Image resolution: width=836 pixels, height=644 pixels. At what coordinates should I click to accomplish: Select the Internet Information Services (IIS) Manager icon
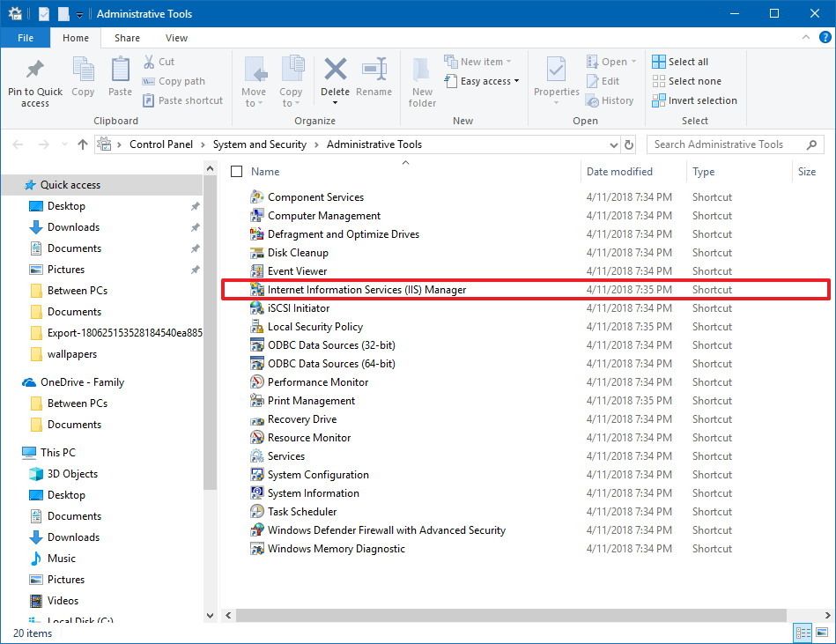tap(257, 290)
